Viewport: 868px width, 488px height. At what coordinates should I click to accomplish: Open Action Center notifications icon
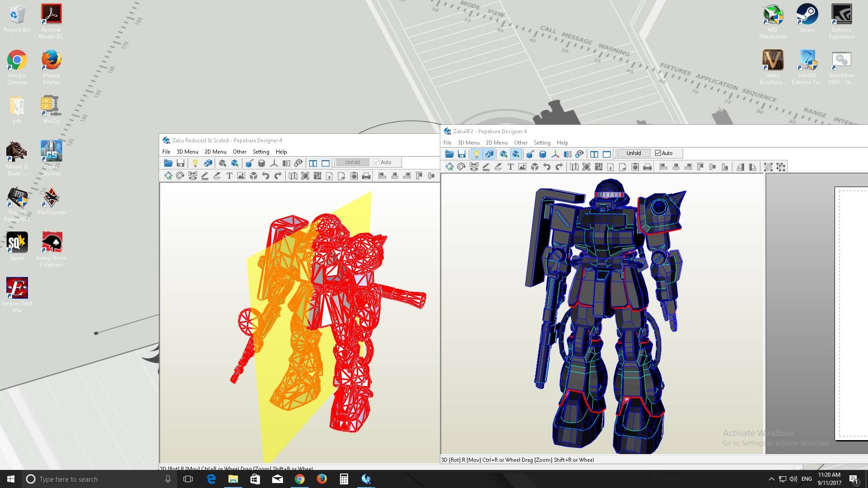coord(854,479)
